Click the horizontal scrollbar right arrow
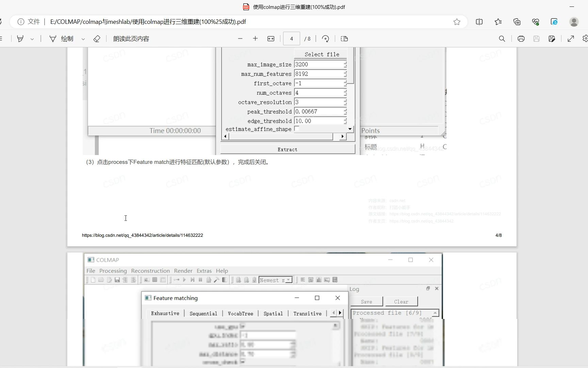The height and width of the screenshot is (368, 588). 343,136
